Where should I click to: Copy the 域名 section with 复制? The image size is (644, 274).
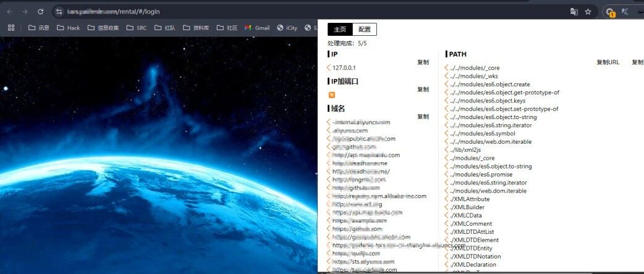423,117
